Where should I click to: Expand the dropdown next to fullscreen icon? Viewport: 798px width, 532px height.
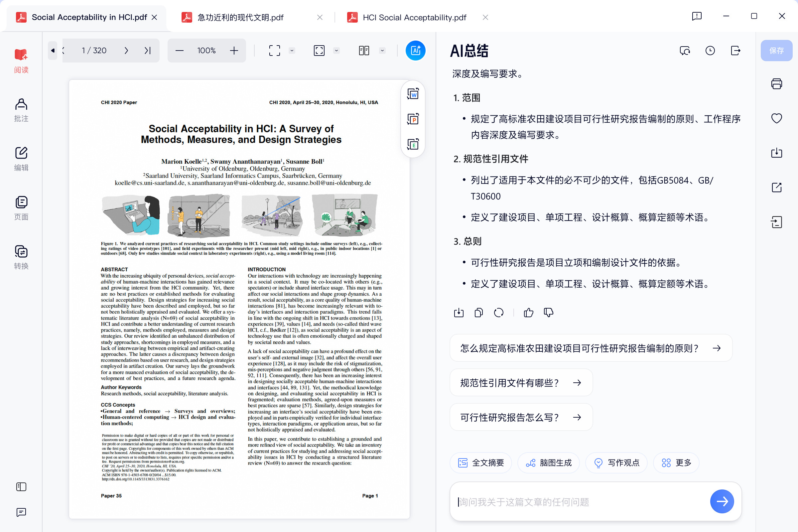pyautogui.click(x=336, y=51)
